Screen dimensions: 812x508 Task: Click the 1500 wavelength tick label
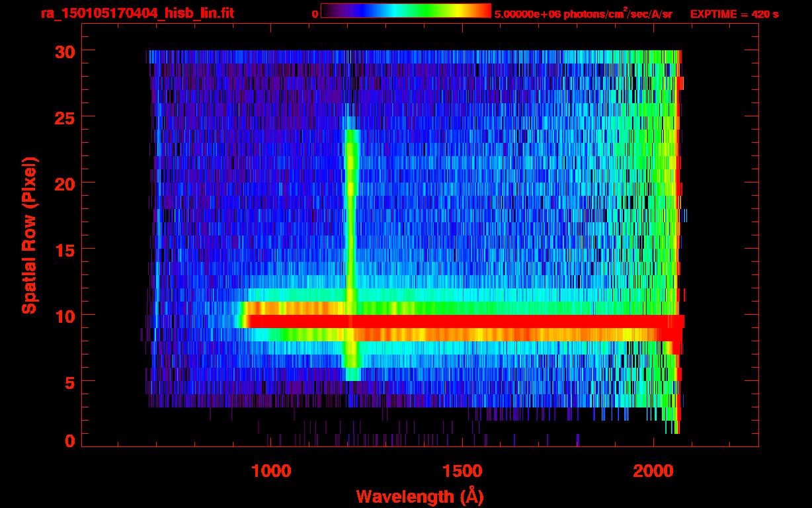(462, 470)
